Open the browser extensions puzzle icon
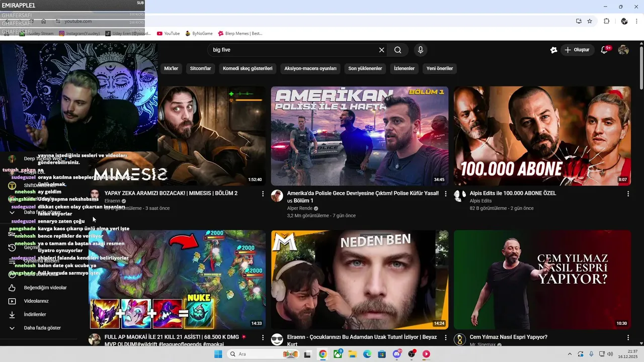The width and height of the screenshot is (644, 362). tap(606, 21)
